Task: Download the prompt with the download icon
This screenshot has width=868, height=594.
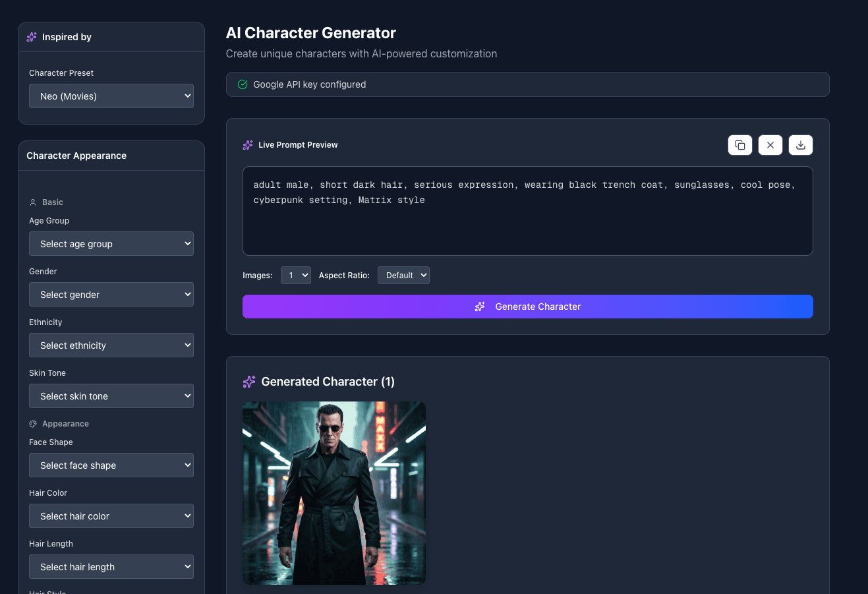Action: point(801,145)
